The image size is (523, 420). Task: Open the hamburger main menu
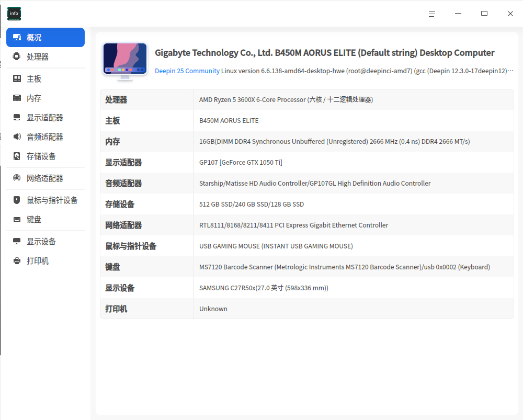[432, 14]
